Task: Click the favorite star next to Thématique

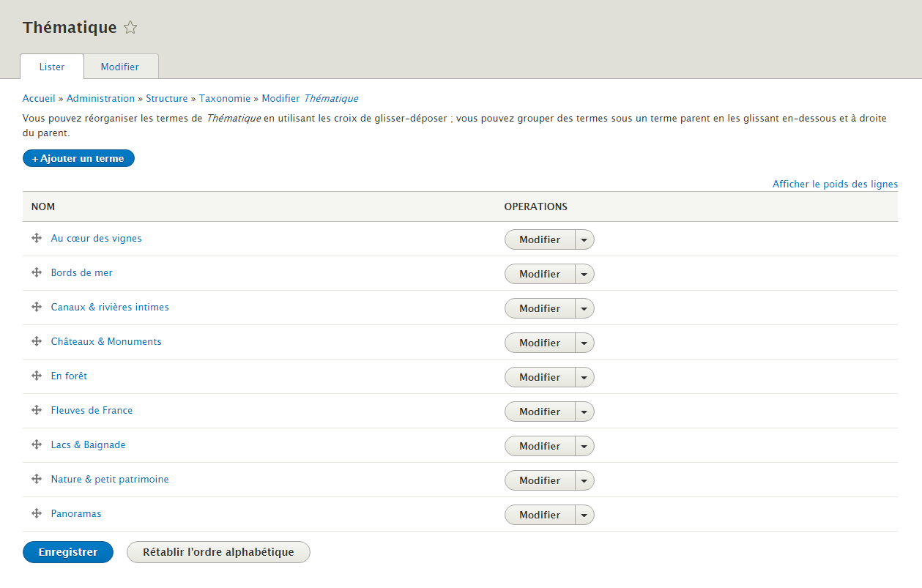Action: click(x=130, y=28)
